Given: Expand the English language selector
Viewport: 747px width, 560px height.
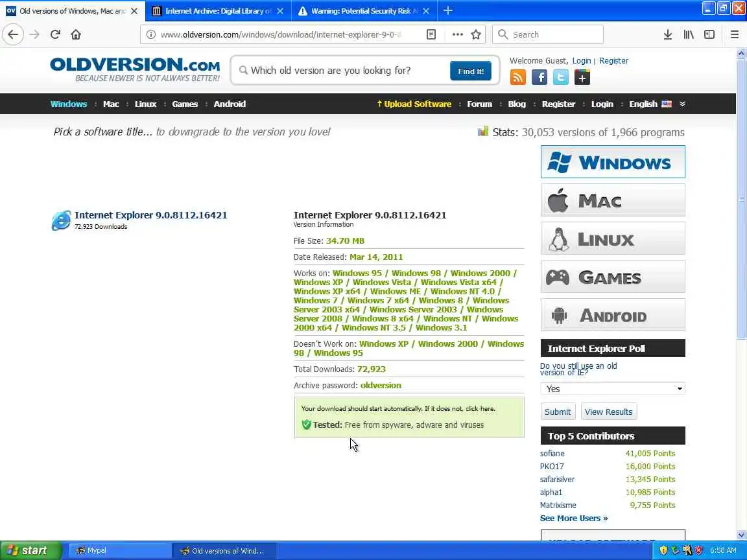Looking at the screenshot, I should [x=650, y=104].
